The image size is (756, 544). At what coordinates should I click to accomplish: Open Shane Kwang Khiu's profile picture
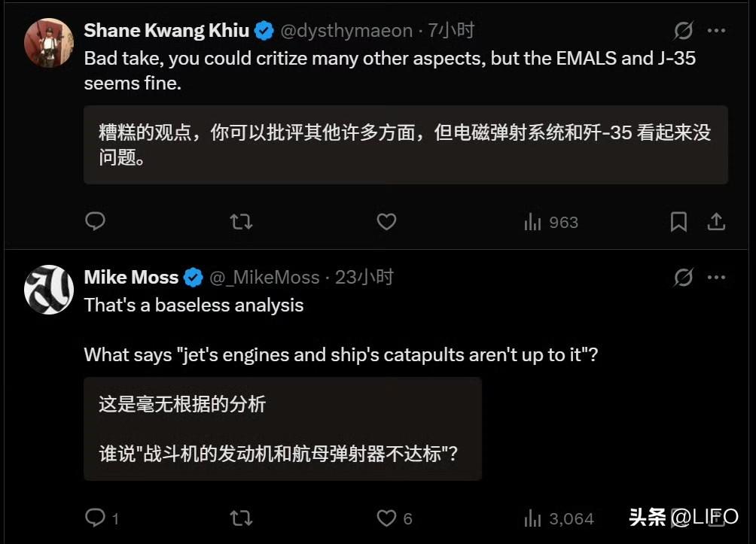(49, 42)
